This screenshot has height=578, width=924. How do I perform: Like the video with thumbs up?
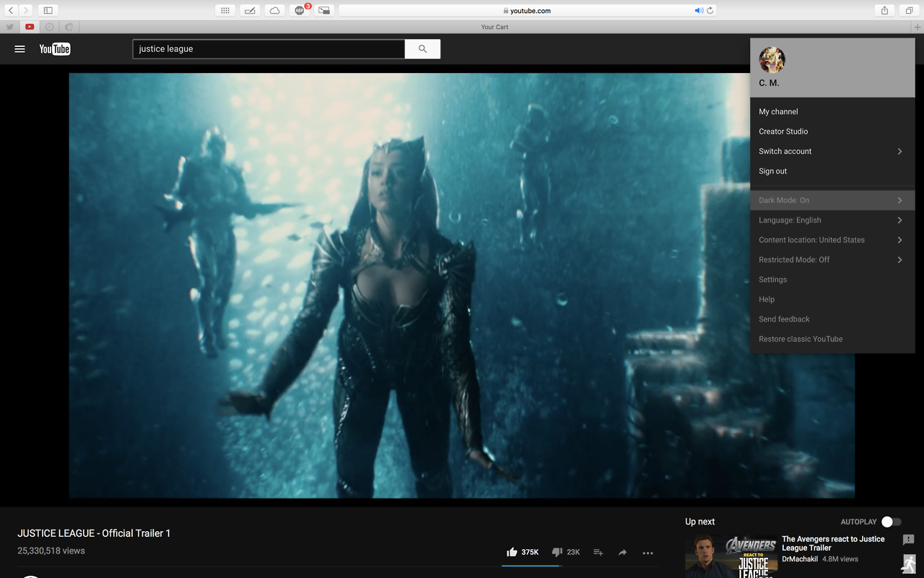(x=512, y=552)
